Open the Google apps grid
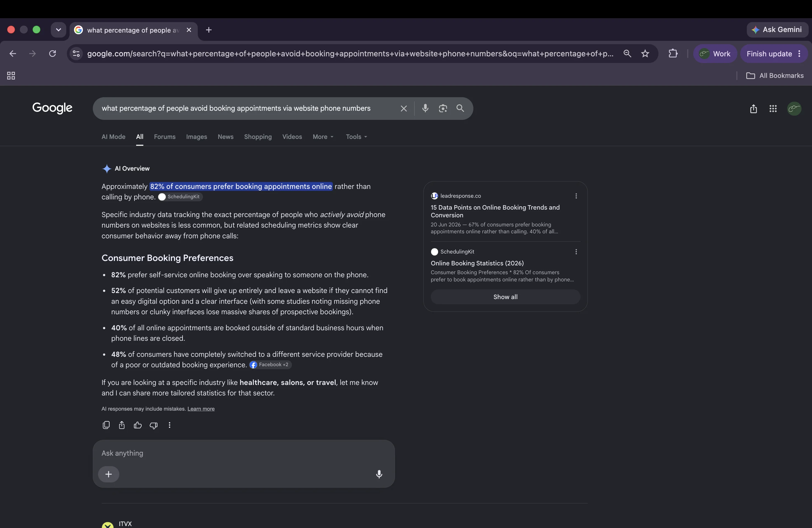 point(773,109)
